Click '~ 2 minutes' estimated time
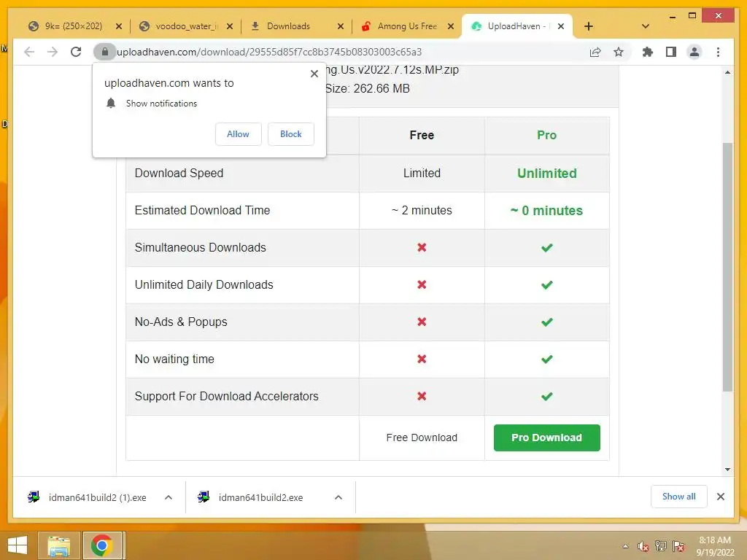Screen dimensions: 747x560 [422, 211]
